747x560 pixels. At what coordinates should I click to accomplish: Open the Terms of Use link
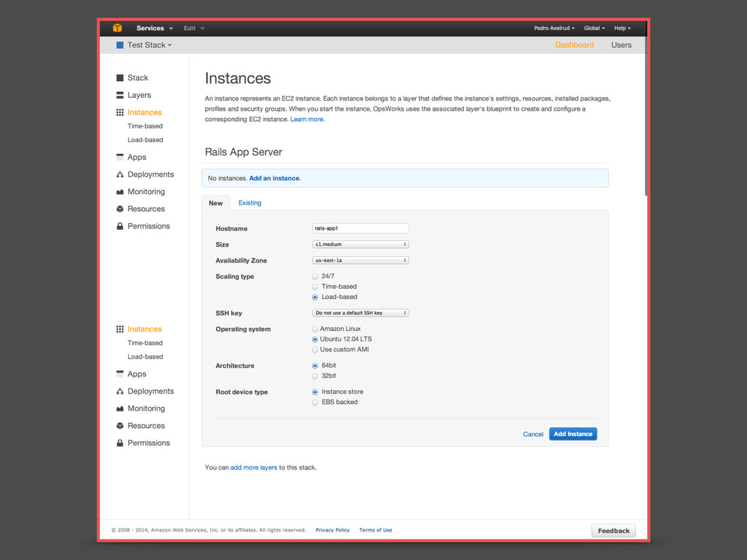(x=376, y=530)
